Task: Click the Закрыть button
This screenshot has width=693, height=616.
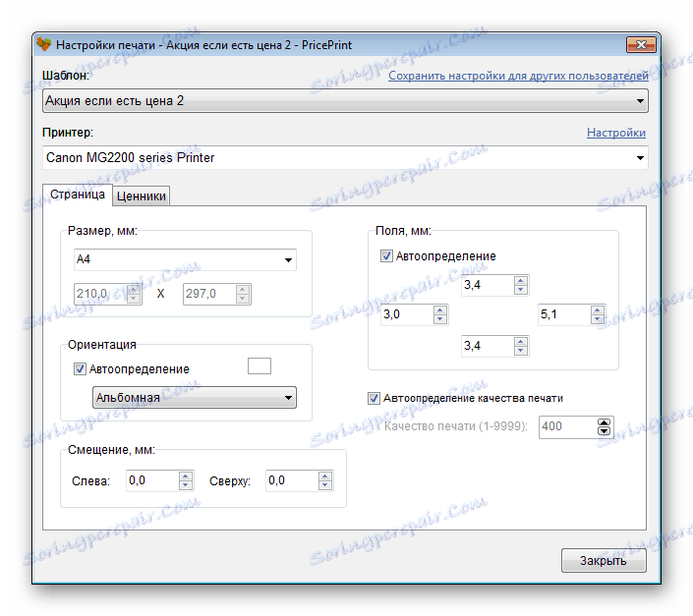Action: [604, 560]
